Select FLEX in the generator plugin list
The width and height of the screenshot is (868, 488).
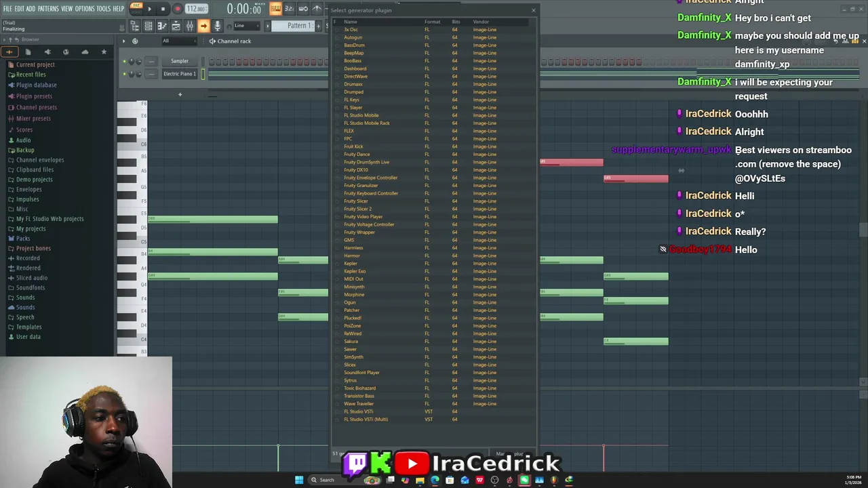(349, 131)
